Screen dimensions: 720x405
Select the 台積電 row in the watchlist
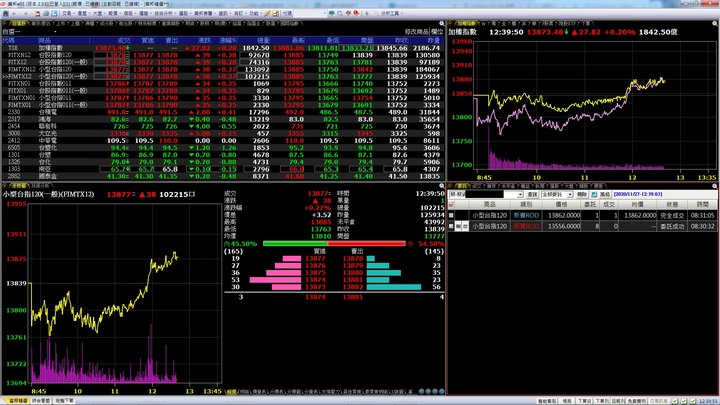tap(223, 112)
